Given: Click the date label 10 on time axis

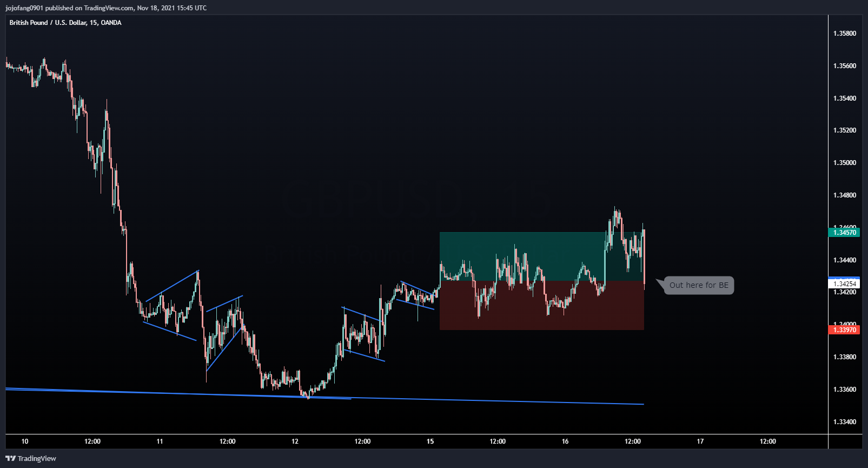Looking at the screenshot, I should [25, 441].
